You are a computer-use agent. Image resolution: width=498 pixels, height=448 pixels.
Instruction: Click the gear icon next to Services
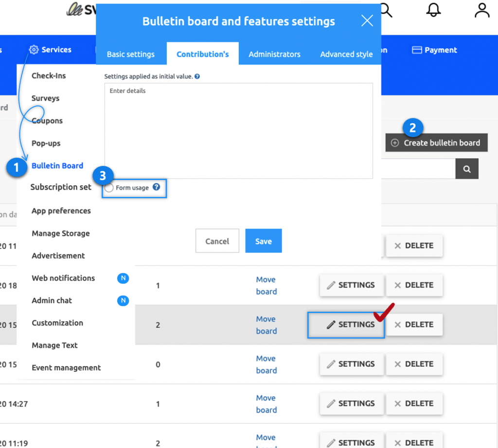[x=33, y=50]
